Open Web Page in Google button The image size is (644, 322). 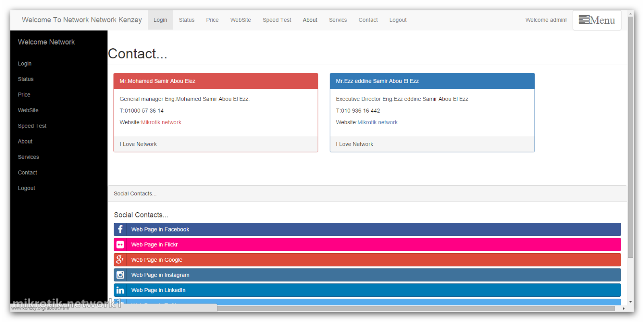tap(367, 260)
